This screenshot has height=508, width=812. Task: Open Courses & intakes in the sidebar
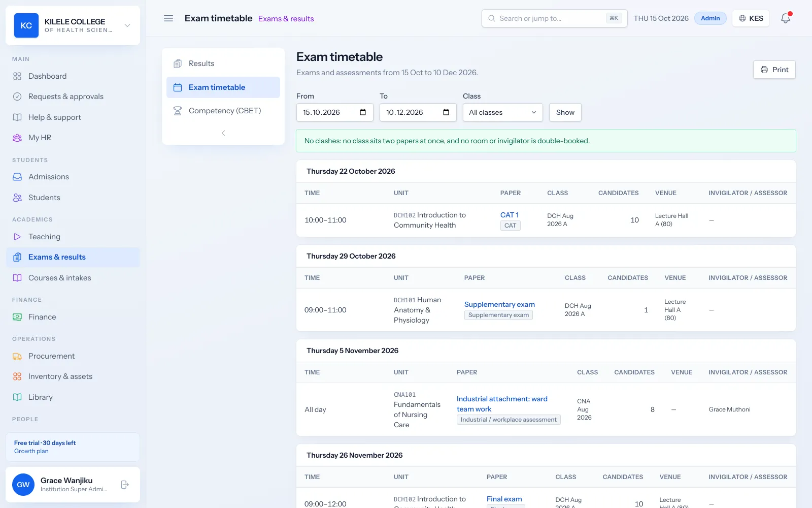click(x=73, y=278)
